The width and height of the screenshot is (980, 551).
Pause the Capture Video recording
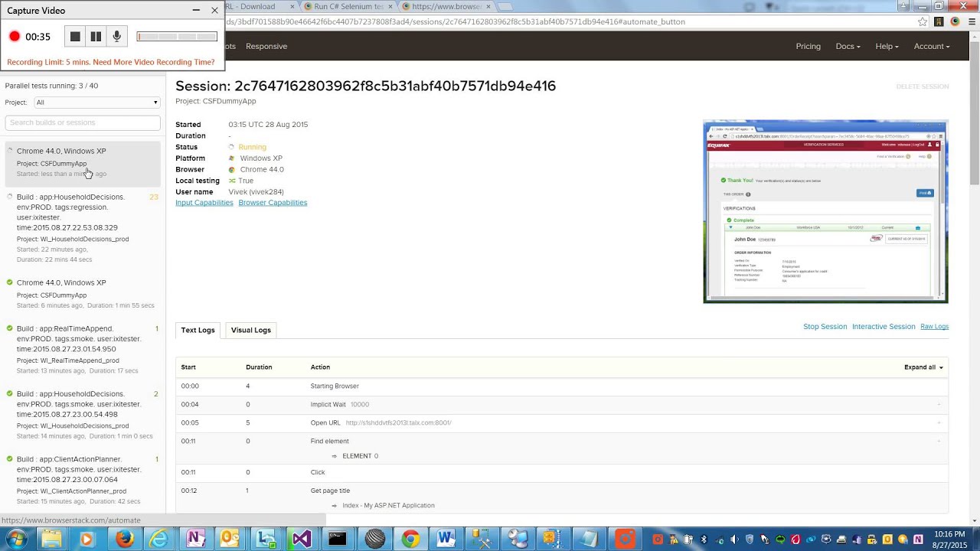[x=96, y=36]
